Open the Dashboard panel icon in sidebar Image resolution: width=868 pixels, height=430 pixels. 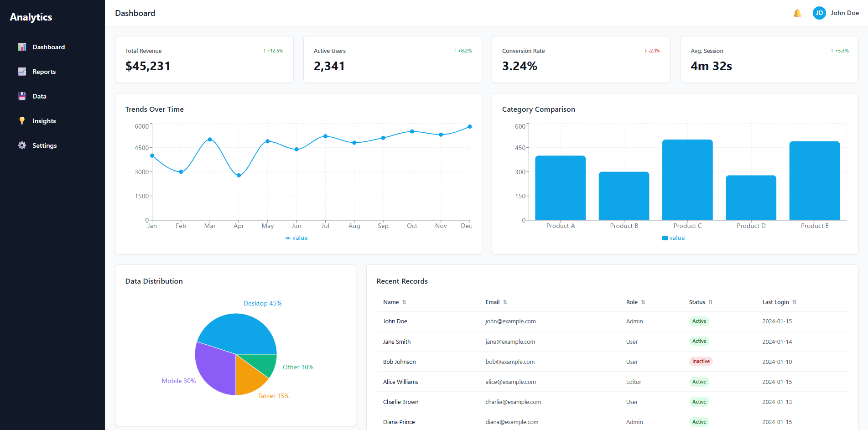click(x=21, y=47)
